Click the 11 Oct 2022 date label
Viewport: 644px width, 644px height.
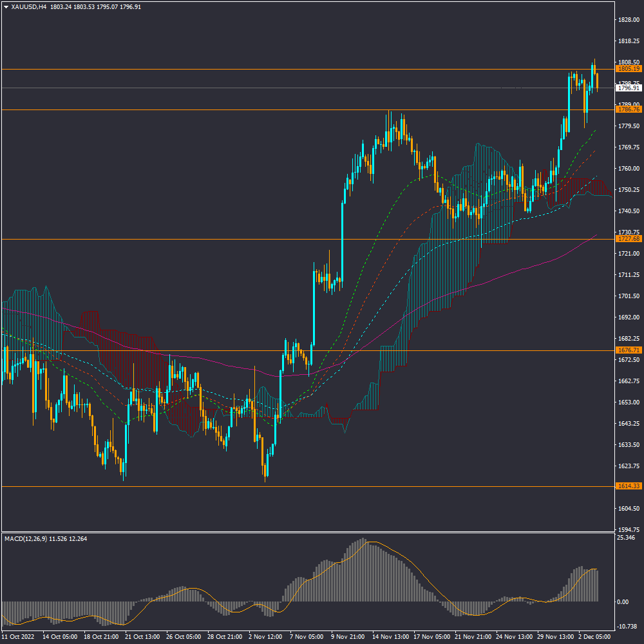click(x=18, y=636)
